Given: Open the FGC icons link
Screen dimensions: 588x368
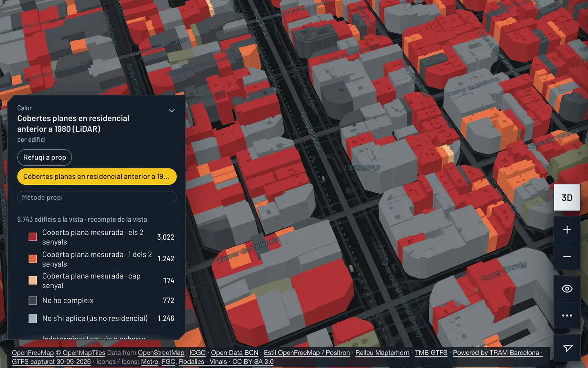Looking at the screenshot, I should (x=168, y=362).
